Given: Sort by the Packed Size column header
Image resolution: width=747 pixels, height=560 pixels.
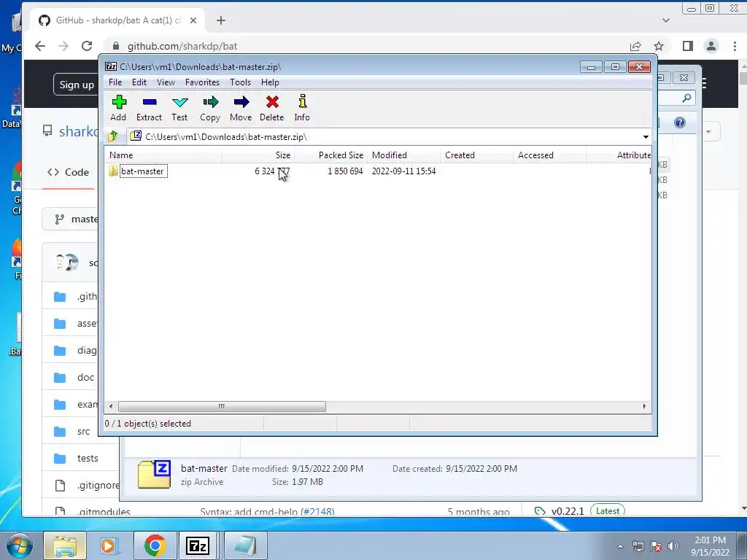Looking at the screenshot, I should pyautogui.click(x=330, y=155).
